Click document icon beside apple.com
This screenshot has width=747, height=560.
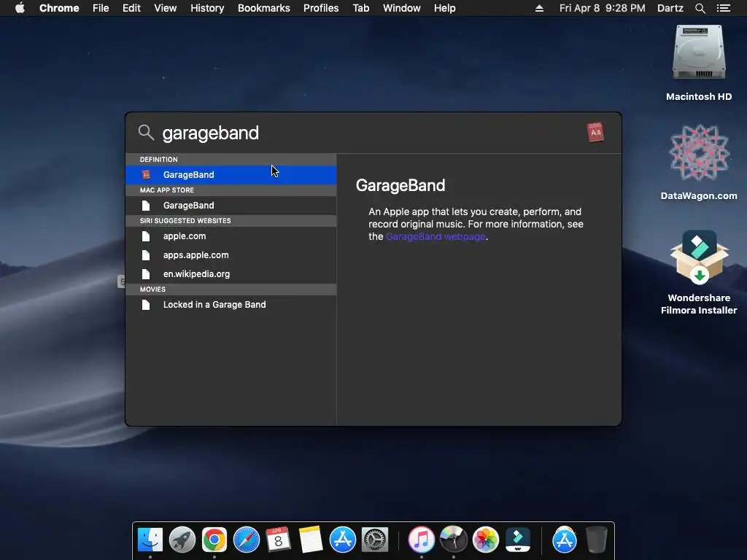146,236
